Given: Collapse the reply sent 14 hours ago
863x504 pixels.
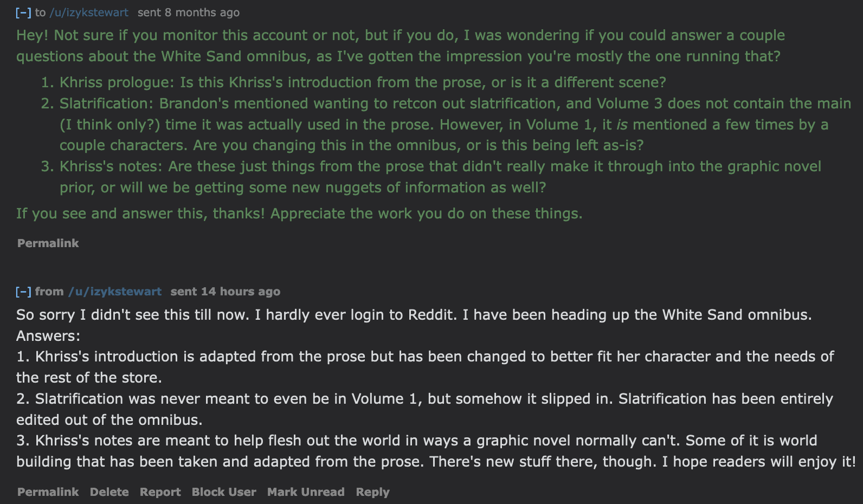Looking at the screenshot, I should pyautogui.click(x=23, y=292).
